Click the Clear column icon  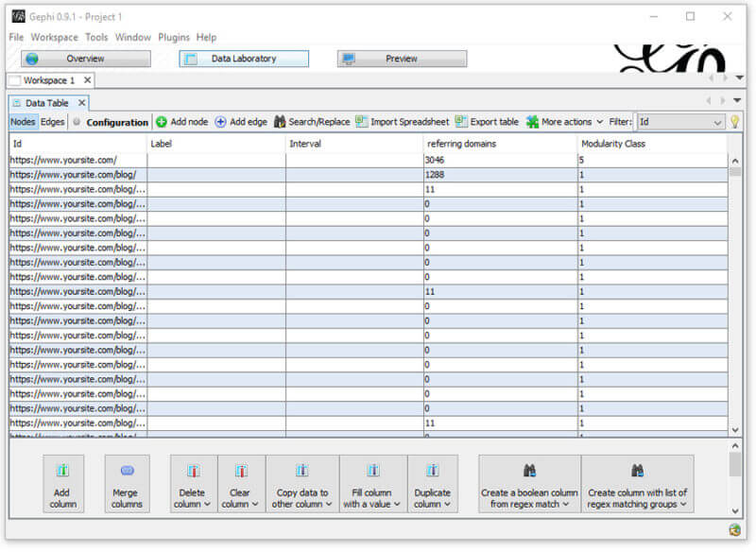point(241,471)
